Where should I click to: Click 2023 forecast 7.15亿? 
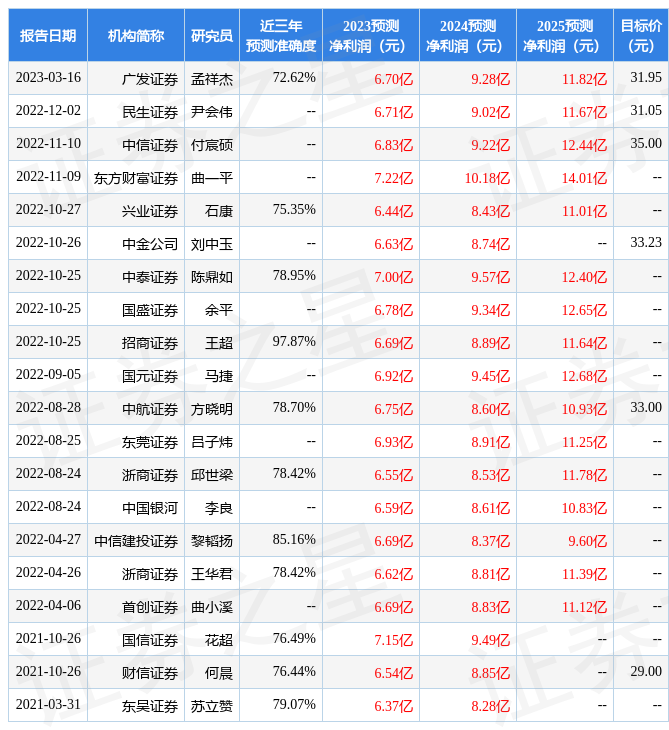click(394, 641)
